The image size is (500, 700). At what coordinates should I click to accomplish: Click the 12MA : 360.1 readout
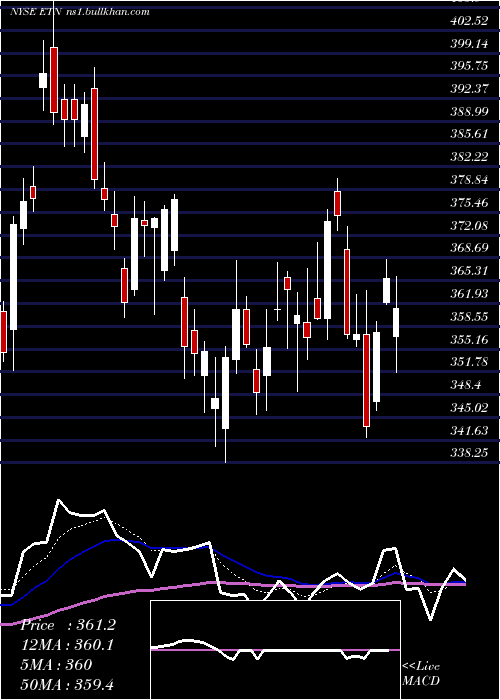pos(68,645)
